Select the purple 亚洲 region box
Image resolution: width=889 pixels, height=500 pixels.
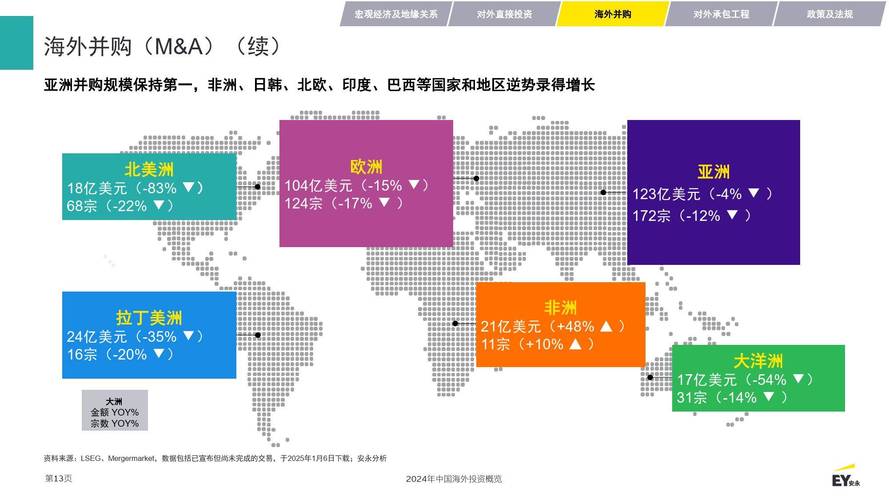tap(713, 191)
